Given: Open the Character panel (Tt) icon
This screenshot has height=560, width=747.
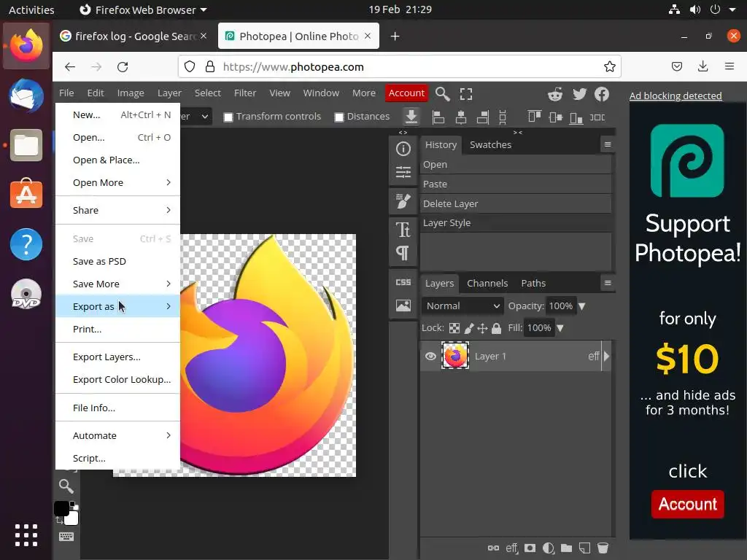Looking at the screenshot, I should pos(403,230).
